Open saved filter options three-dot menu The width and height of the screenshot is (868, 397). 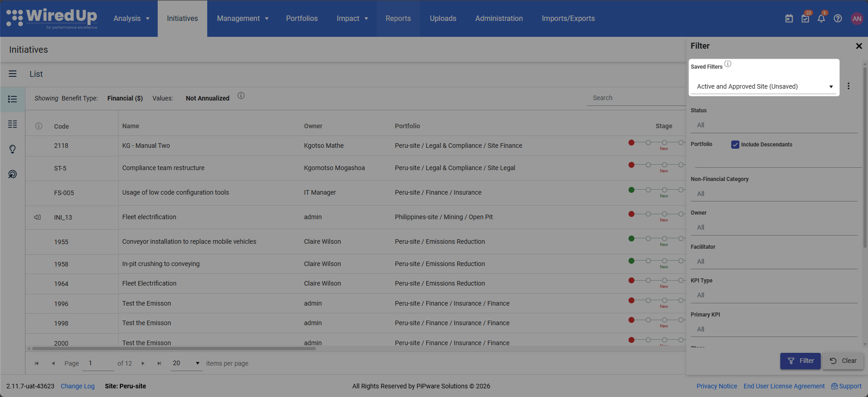(x=848, y=86)
